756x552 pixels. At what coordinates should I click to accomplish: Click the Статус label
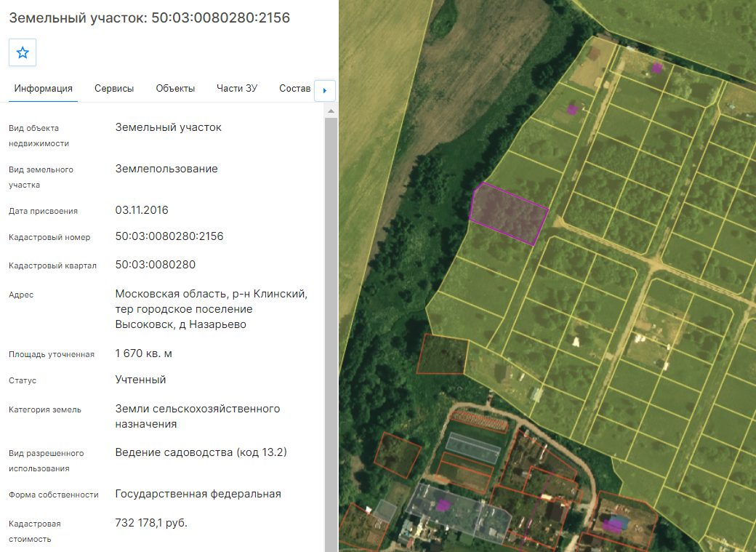point(23,380)
